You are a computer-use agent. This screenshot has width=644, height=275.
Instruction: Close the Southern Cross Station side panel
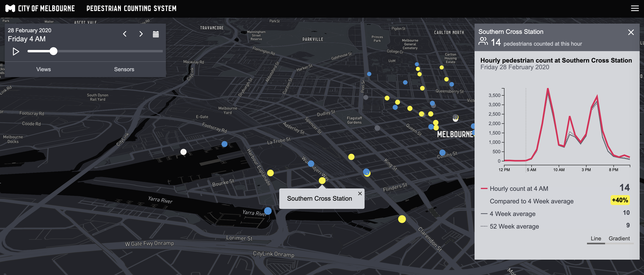point(631,32)
